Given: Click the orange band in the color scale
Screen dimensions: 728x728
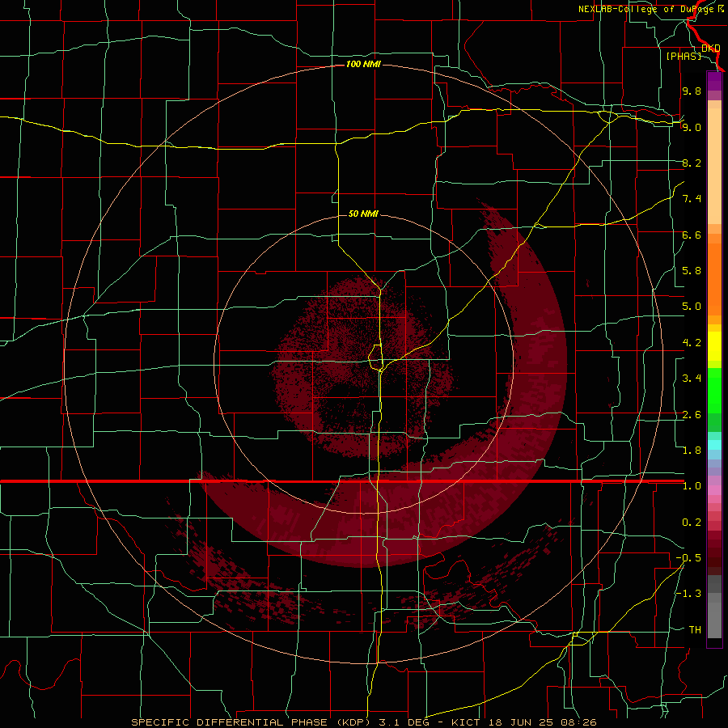Looking at the screenshot, I should coord(714,280).
